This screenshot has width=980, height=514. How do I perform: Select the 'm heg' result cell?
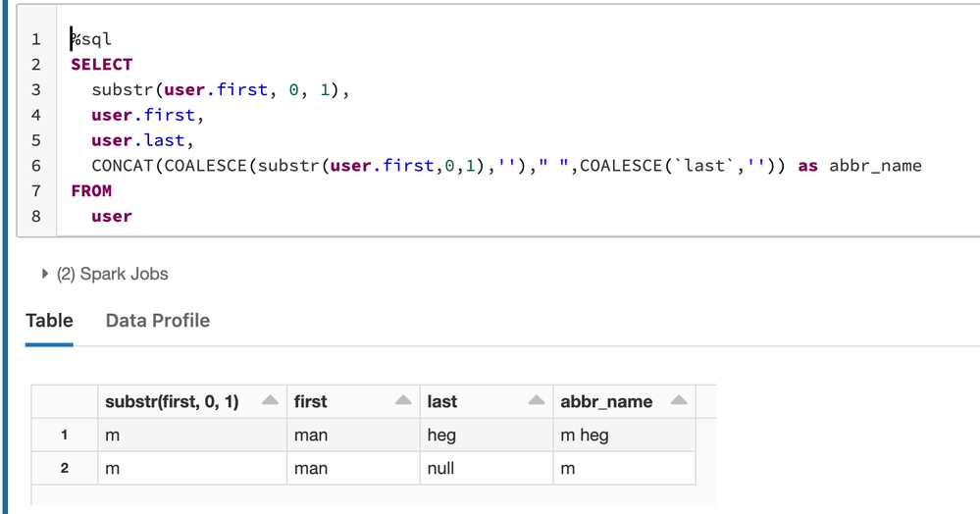[585, 436]
